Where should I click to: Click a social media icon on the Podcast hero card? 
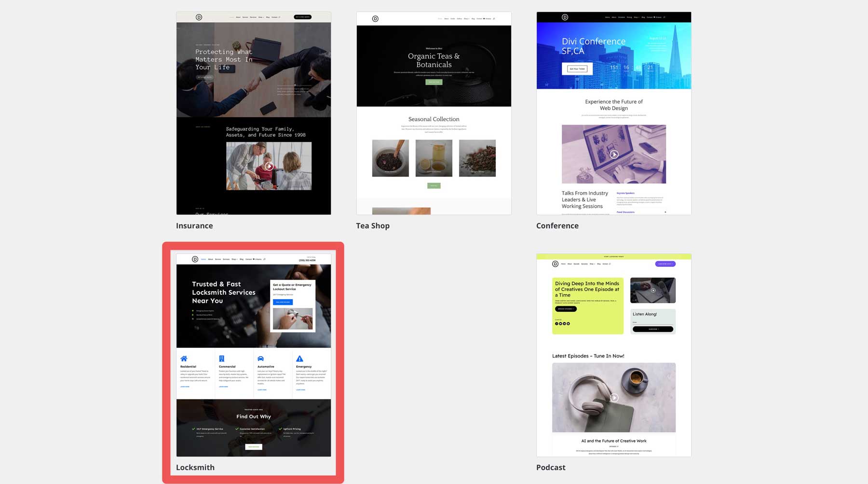pos(556,324)
